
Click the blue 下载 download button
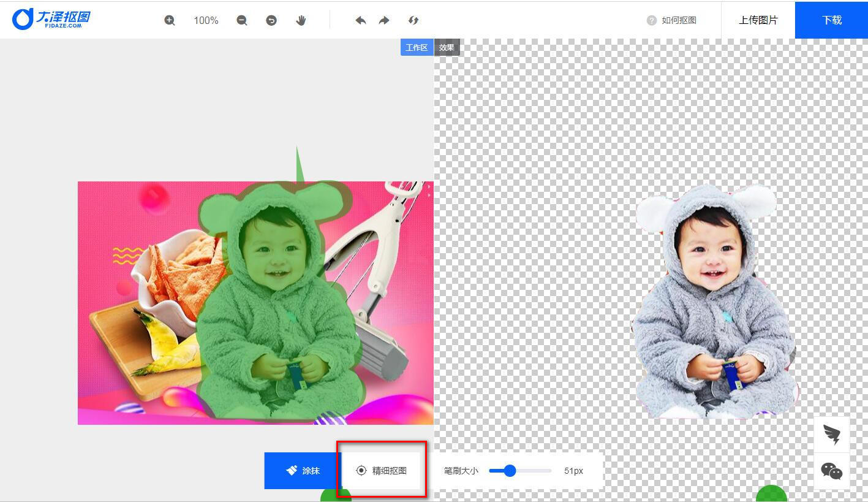click(831, 20)
